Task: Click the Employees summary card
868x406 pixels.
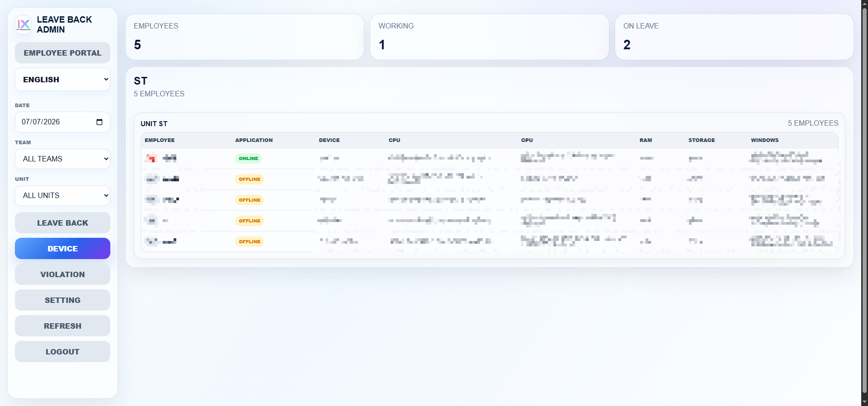Action: coord(245,37)
